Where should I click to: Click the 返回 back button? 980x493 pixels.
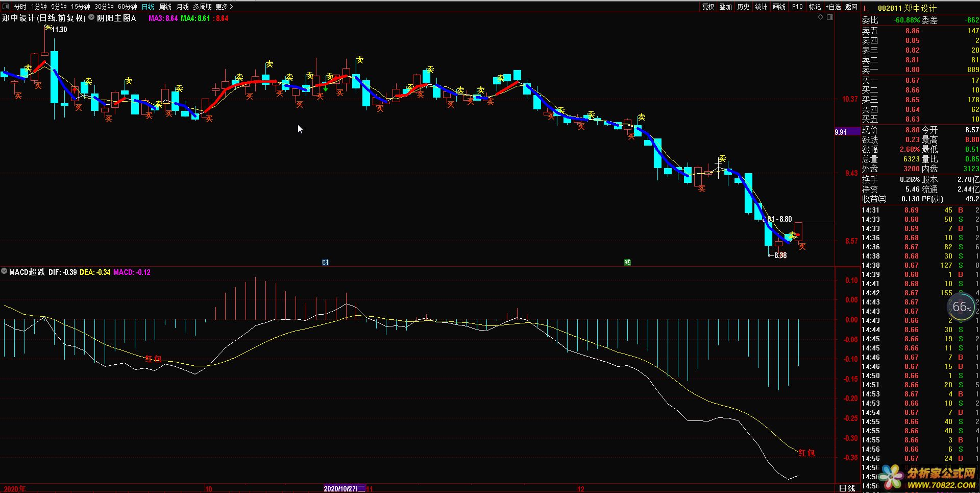click(851, 7)
